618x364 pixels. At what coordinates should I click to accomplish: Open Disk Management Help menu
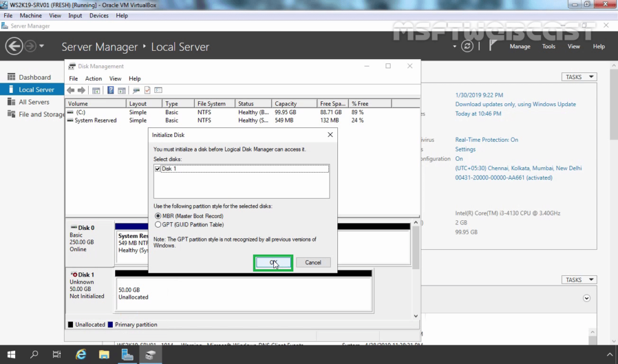(135, 78)
